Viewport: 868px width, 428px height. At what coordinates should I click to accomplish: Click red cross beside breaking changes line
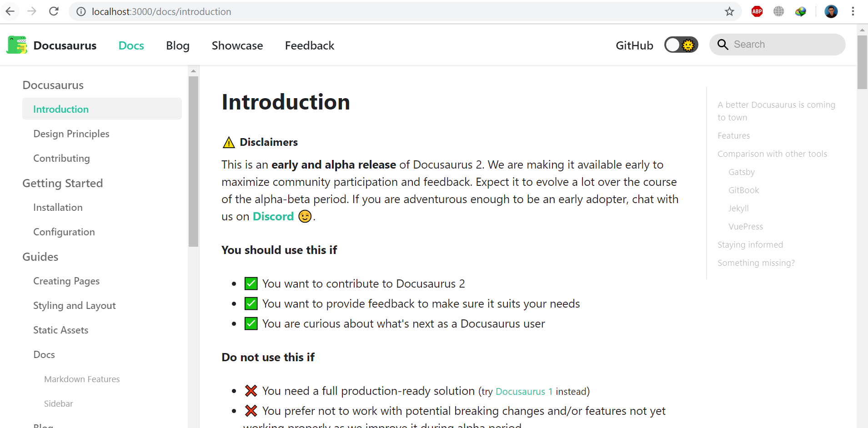[251, 411]
